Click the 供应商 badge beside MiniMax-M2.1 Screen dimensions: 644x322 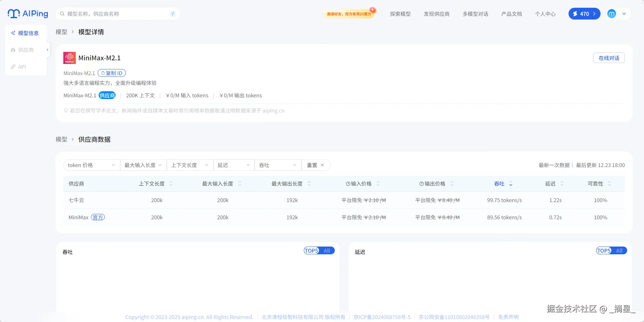107,95
